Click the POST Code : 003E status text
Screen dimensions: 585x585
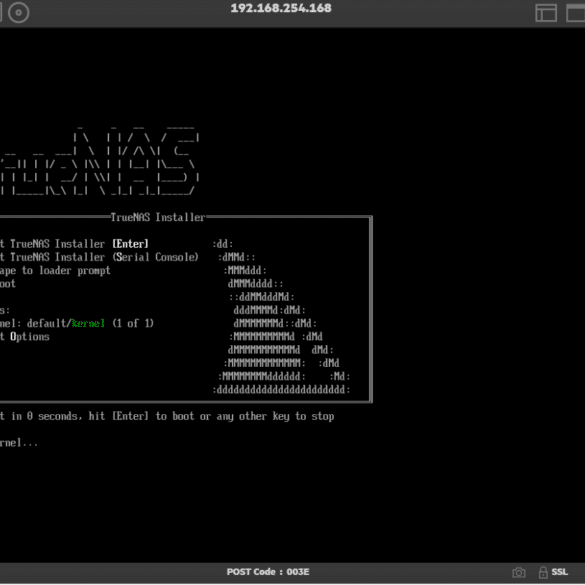(268, 572)
